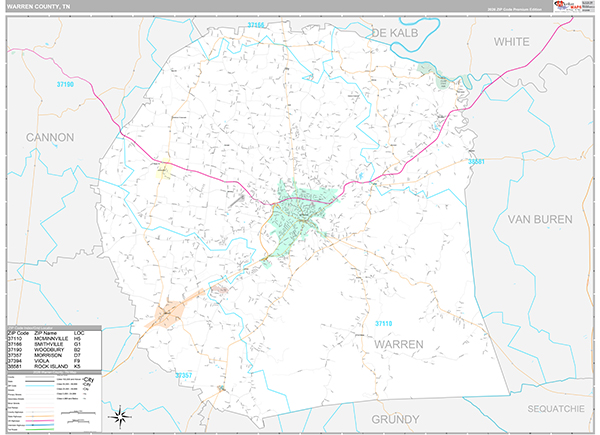Click "MCMINNVILLE" in the ZIP index table
Viewport: 600px width, 435px height.
(51, 339)
